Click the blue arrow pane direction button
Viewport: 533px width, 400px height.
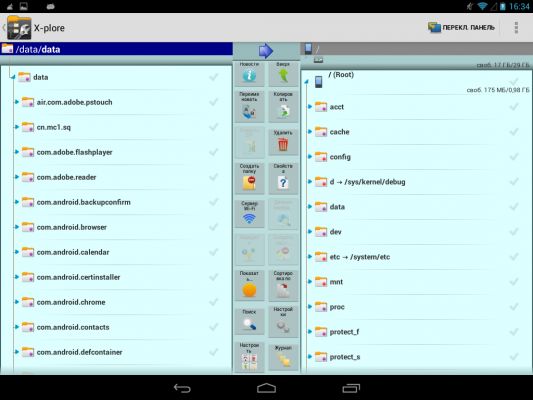[x=266, y=51]
